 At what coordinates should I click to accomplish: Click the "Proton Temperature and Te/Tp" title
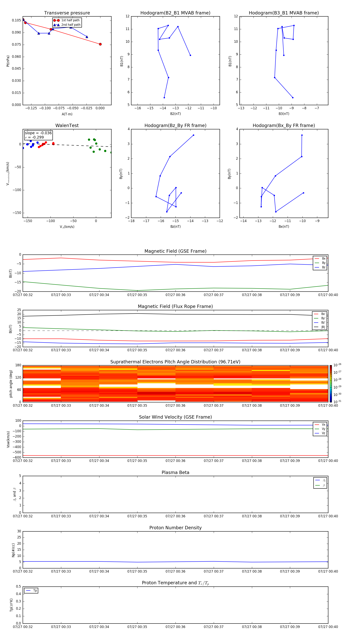pyautogui.click(x=175, y=583)
